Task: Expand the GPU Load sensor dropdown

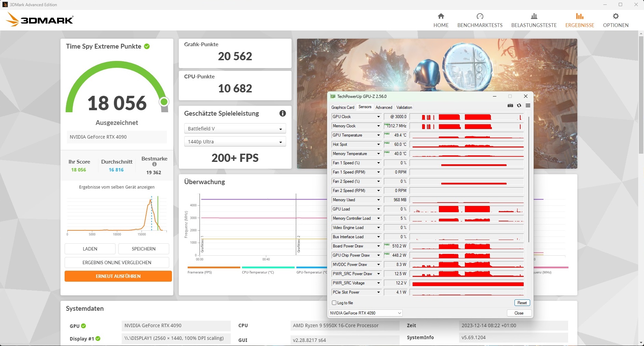Action: click(x=378, y=209)
